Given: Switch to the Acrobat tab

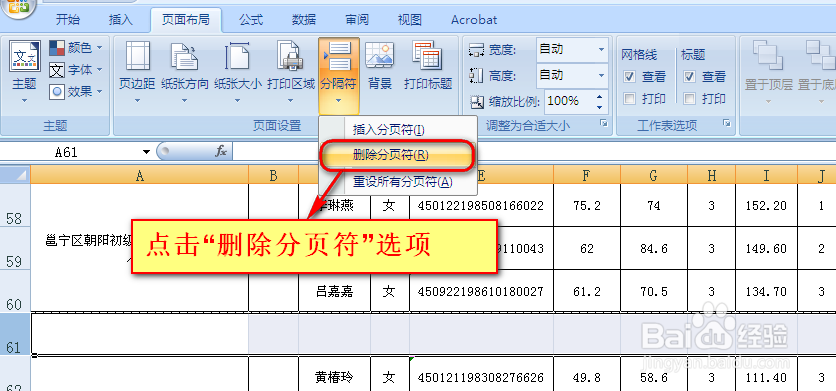Looking at the screenshot, I should (474, 20).
